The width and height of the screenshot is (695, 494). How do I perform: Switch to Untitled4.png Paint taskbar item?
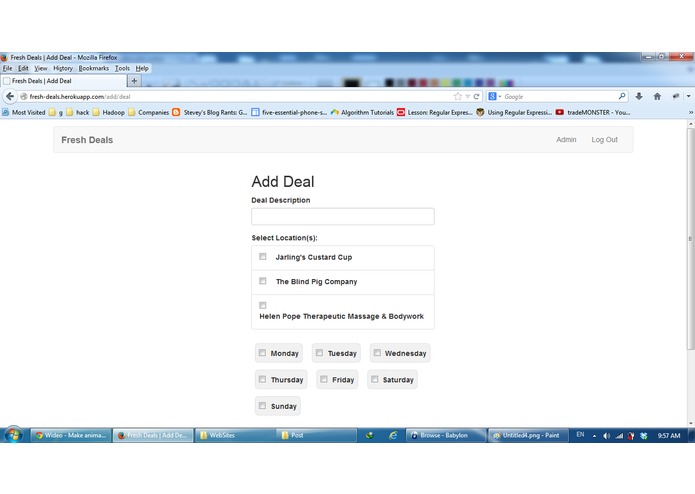[527, 436]
